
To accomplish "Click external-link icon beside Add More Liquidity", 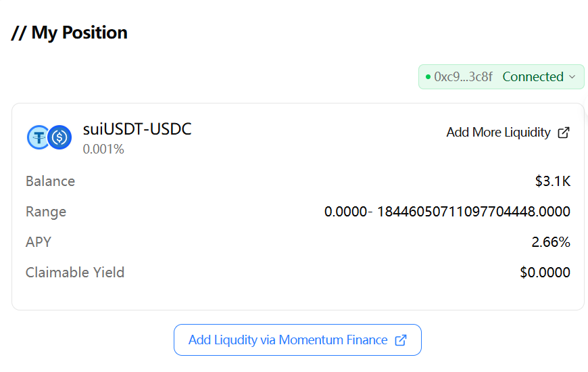I will 563,133.
